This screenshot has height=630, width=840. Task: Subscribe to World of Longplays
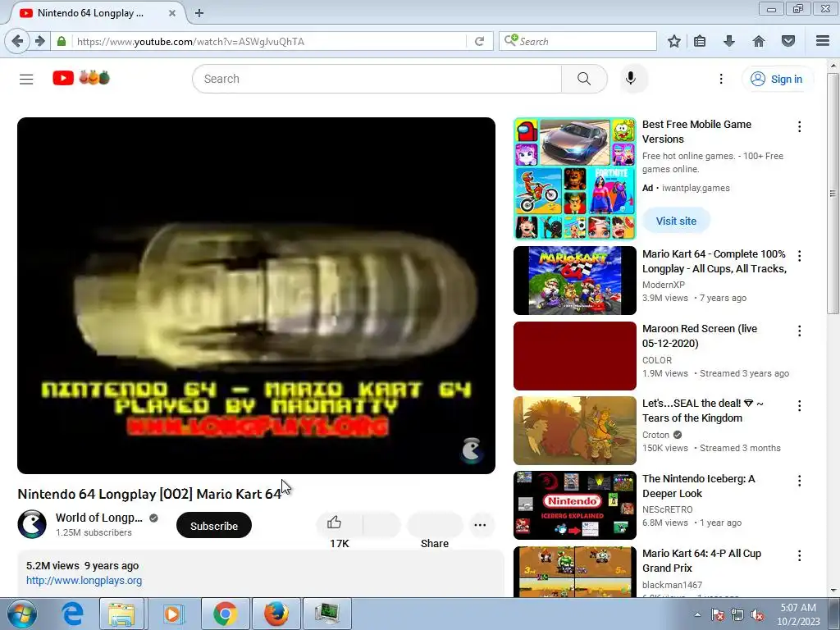click(214, 526)
